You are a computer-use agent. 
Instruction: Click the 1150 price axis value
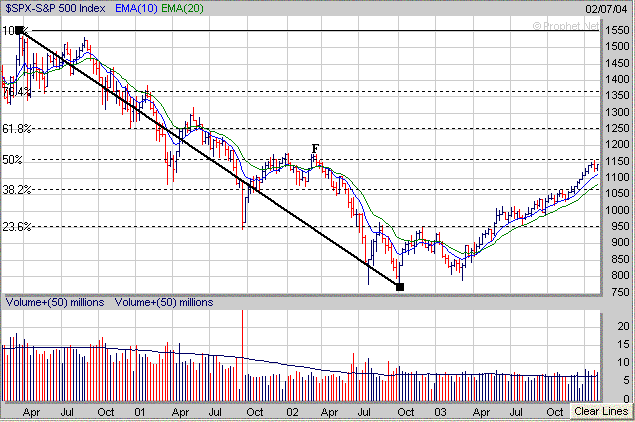click(x=617, y=161)
